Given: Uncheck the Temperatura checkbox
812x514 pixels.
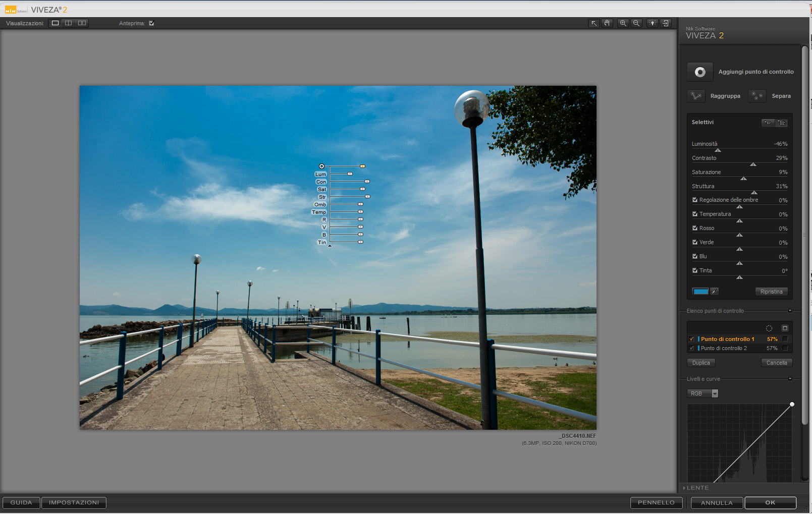Looking at the screenshot, I should 695,214.
